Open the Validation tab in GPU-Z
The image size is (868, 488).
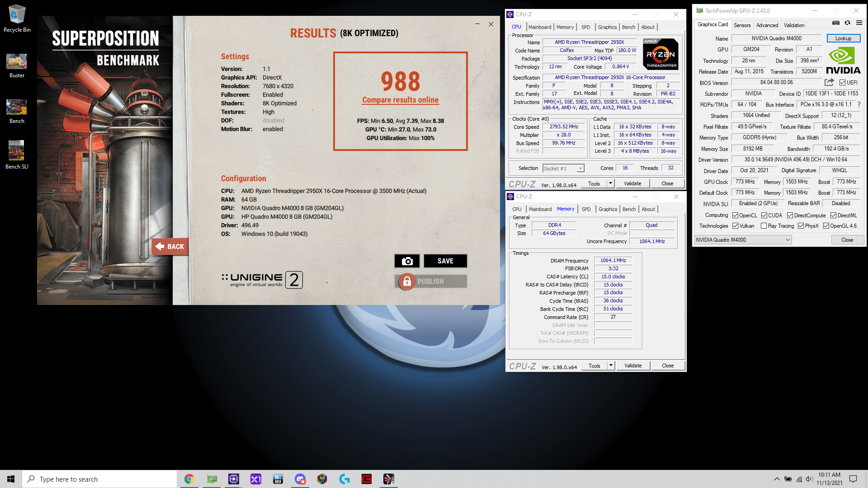[794, 25]
